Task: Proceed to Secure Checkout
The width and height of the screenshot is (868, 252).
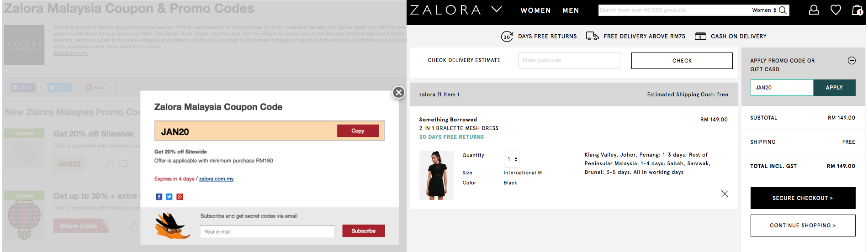Action: 803,198
